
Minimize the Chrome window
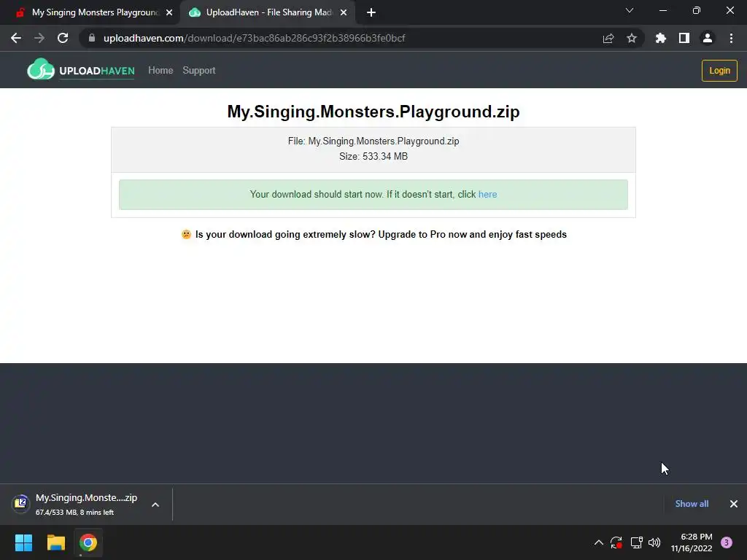pos(663,10)
